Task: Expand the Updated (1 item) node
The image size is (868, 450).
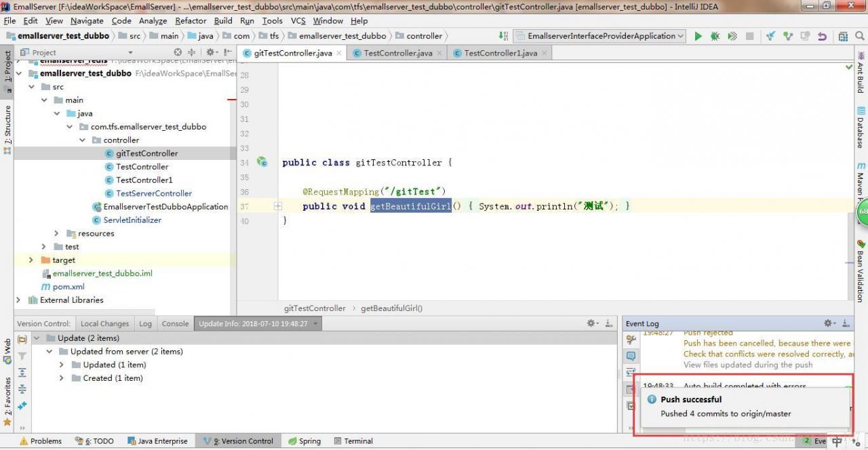Action: 62,365
